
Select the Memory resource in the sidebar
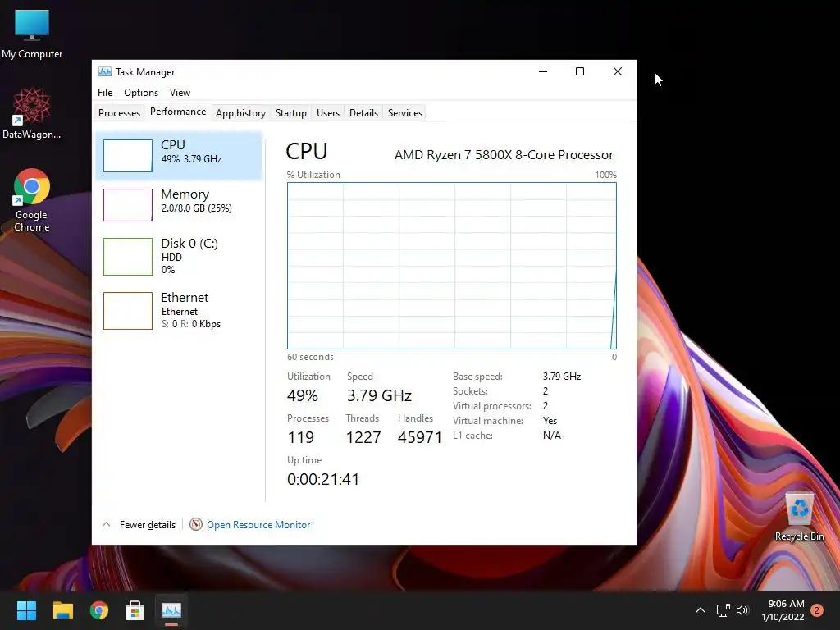[179, 204]
